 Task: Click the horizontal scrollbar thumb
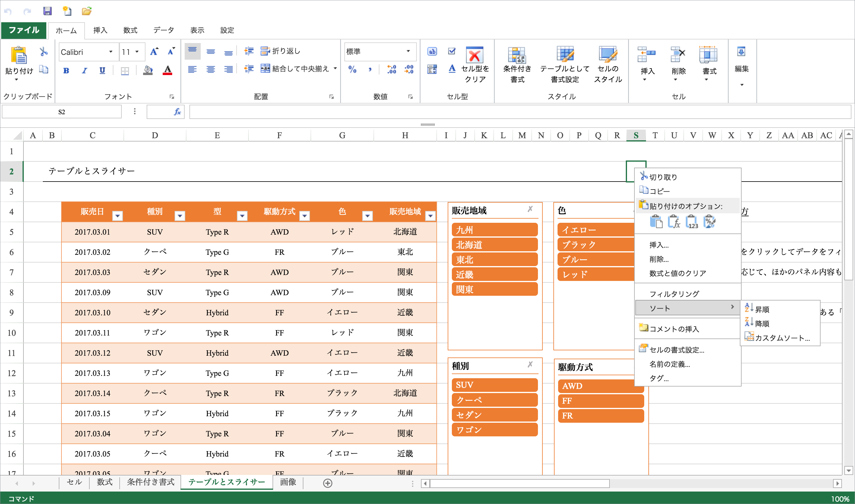[x=520, y=483]
